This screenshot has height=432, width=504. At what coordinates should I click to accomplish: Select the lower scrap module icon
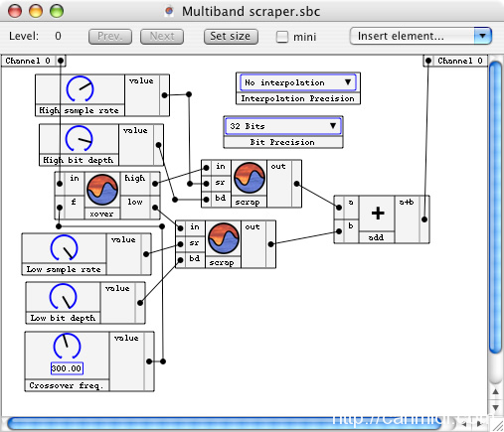pos(224,238)
